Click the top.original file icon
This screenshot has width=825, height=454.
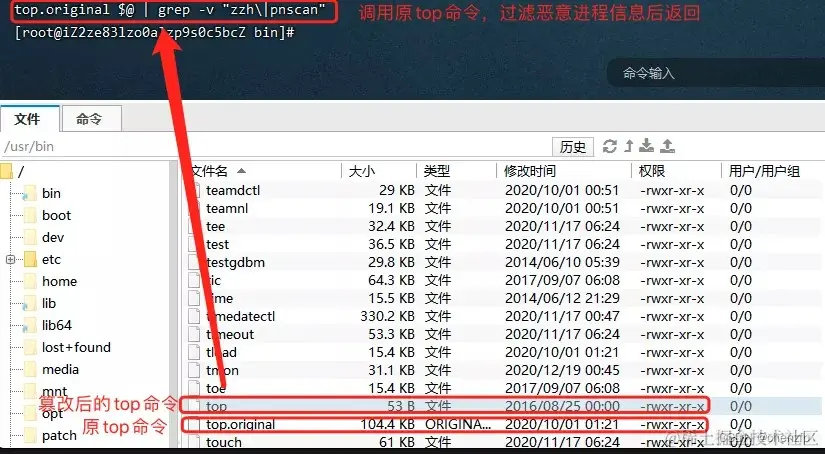coord(195,424)
